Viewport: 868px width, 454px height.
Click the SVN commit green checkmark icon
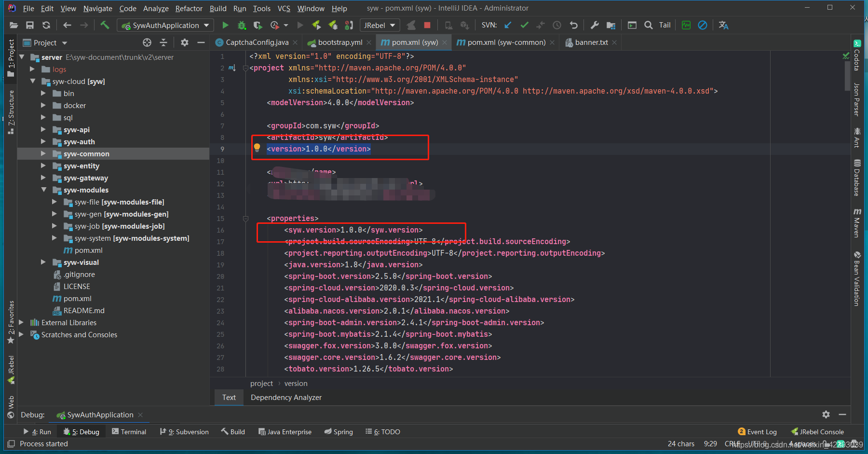click(x=524, y=25)
